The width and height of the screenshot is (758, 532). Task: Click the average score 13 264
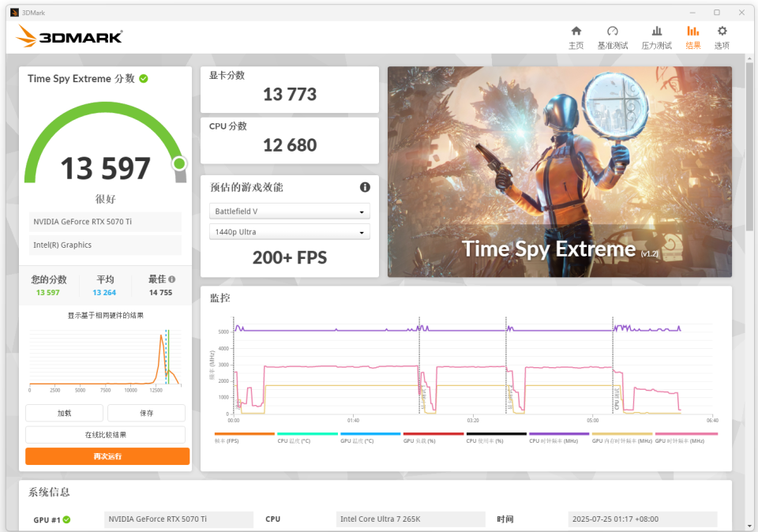coord(104,293)
